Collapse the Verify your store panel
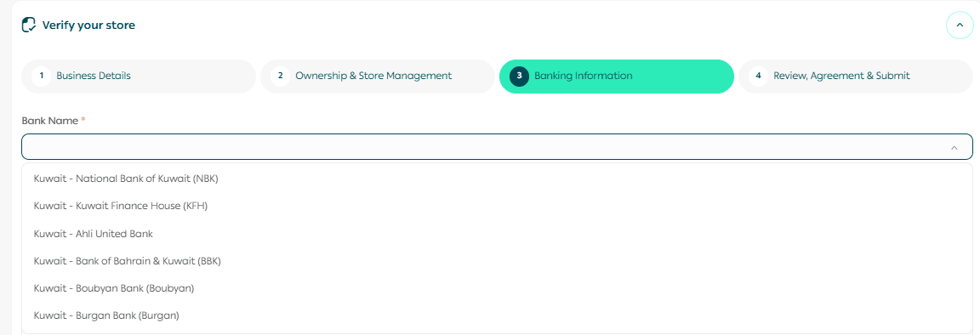 (960, 26)
